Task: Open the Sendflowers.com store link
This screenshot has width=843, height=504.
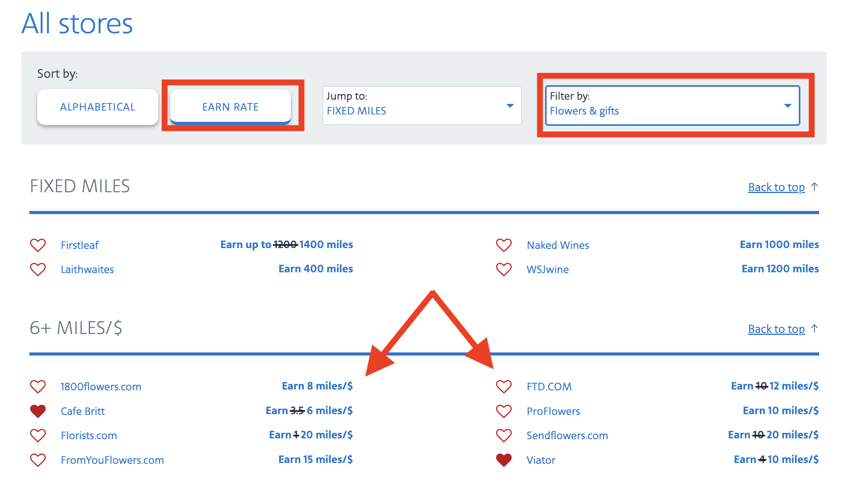Action: (x=567, y=435)
